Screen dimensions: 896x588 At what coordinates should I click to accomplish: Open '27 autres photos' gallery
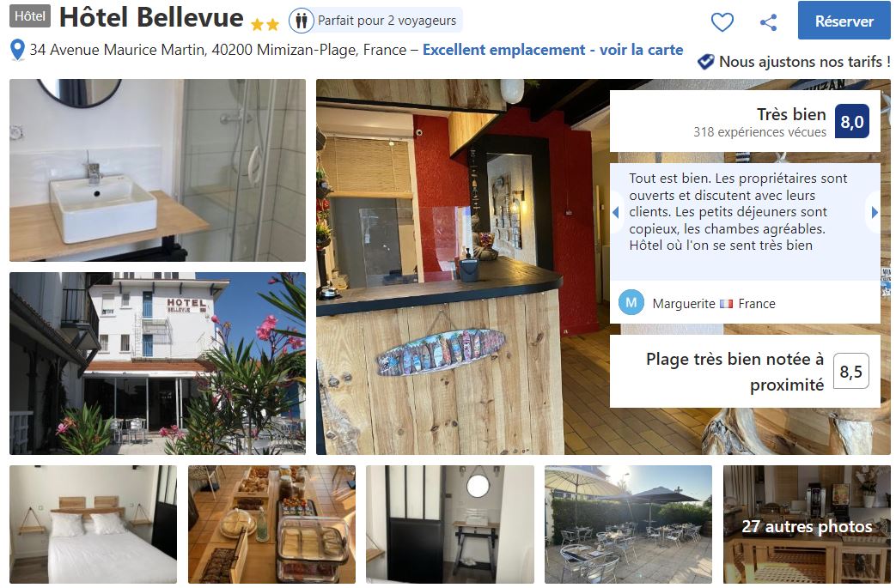click(807, 524)
